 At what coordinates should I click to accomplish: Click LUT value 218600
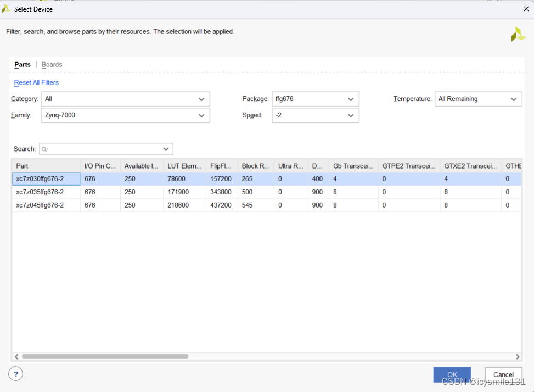tap(178, 205)
